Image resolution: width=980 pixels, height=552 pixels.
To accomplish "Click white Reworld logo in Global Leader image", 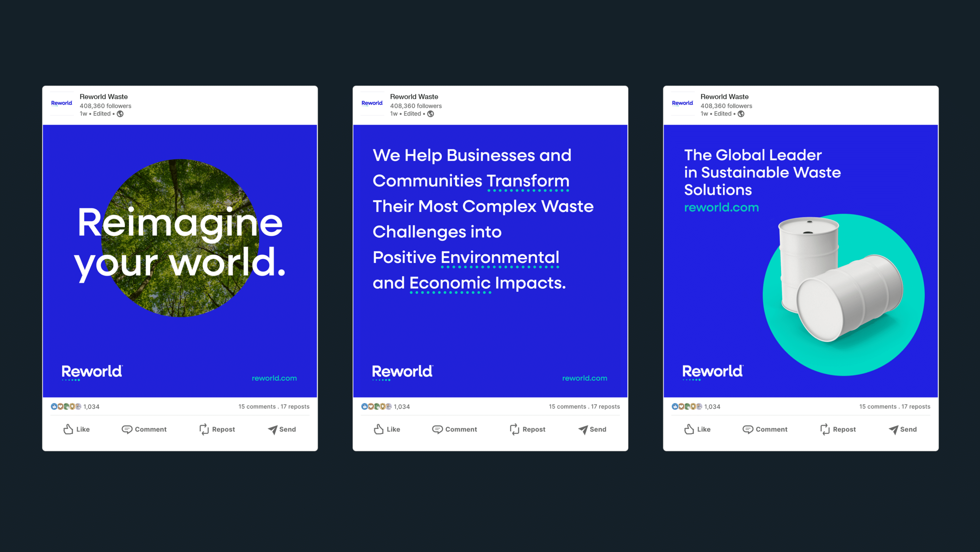I will [713, 372].
